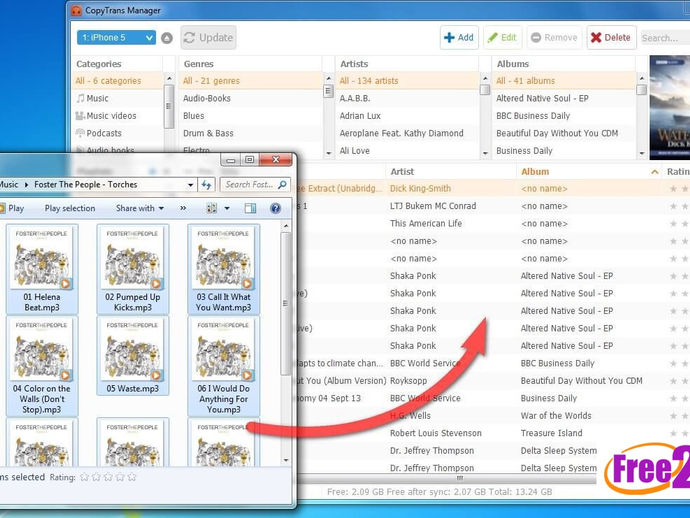
Task: Select BBC Business Daily in Albums list
Action: [x=564, y=116]
